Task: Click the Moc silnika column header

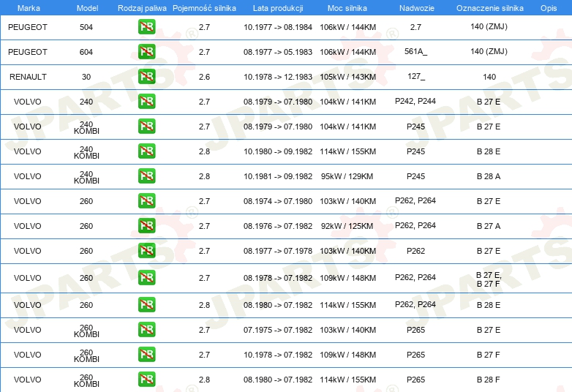Action: (x=347, y=8)
